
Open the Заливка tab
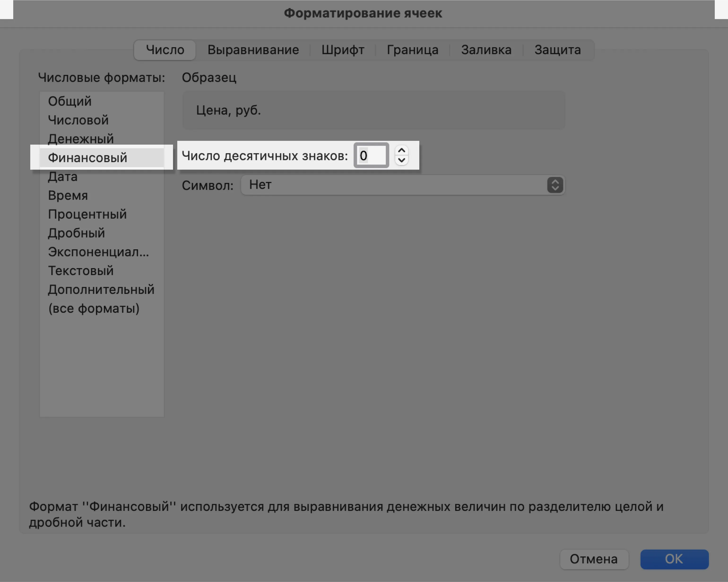tap(486, 50)
